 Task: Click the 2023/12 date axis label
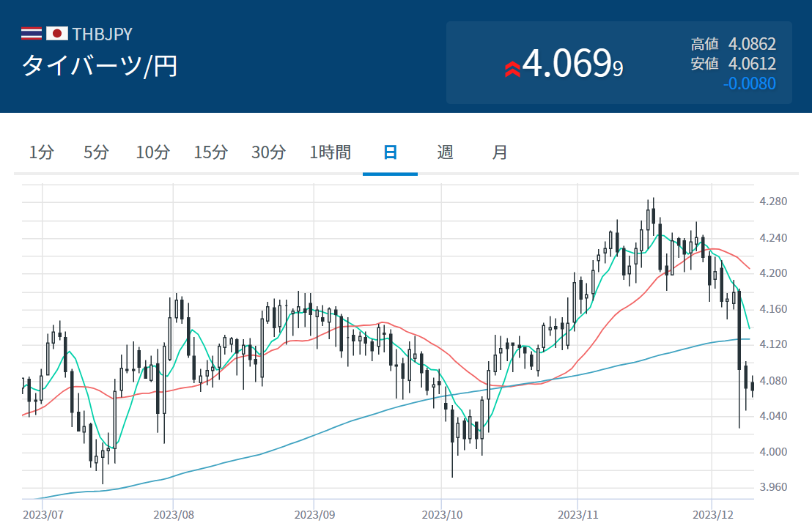coord(713,514)
